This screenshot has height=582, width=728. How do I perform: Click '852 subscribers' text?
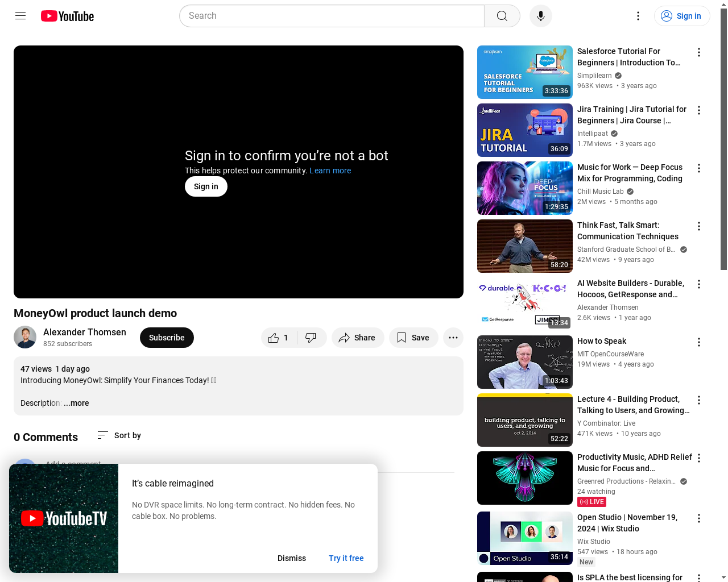pos(68,344)
